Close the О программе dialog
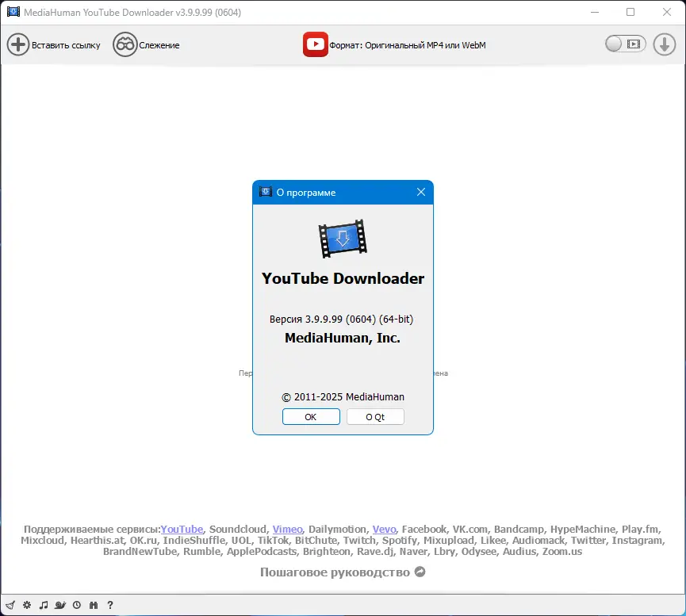Screen dimensions: 686x616 tap(421, 192)
